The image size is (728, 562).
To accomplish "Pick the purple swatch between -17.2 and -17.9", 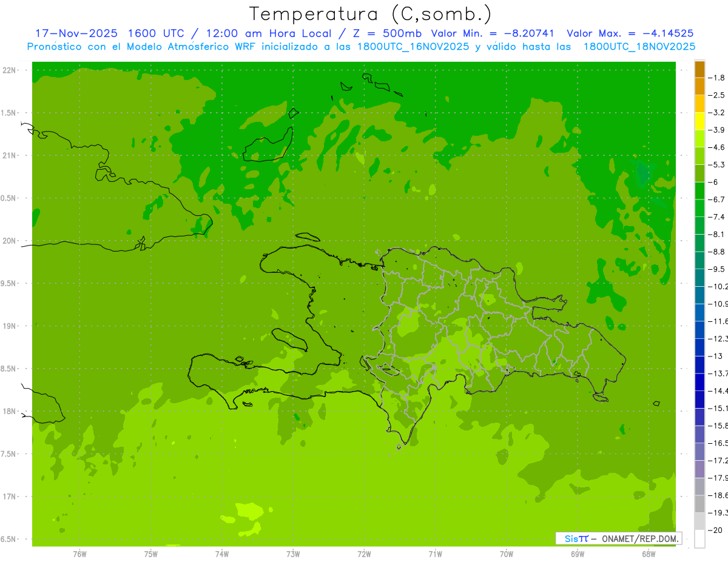I will coord(699,469).
